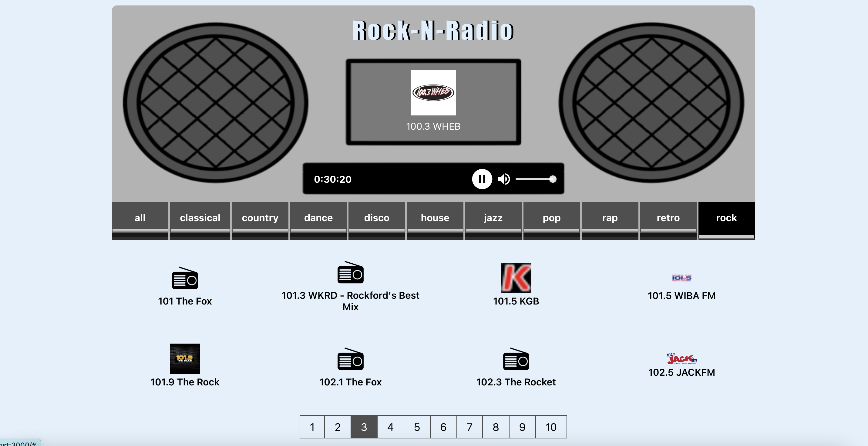The image size is (868, 446).
Task: Select the 101 The Fox radio icon
Action: [x=185, y=278]
